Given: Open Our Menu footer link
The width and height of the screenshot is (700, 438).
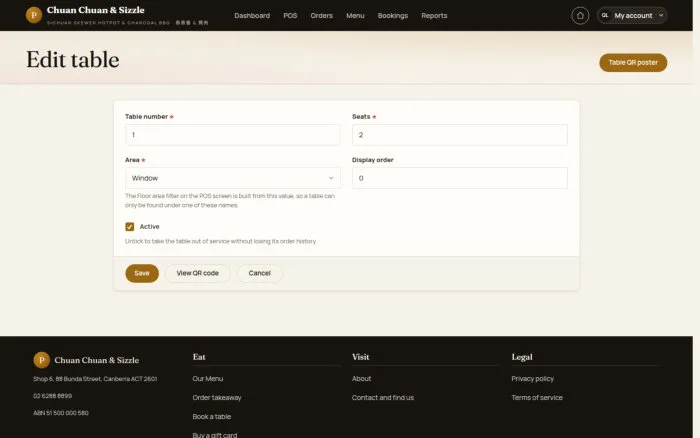Looking at the screenshot, I should pos(208,379).
